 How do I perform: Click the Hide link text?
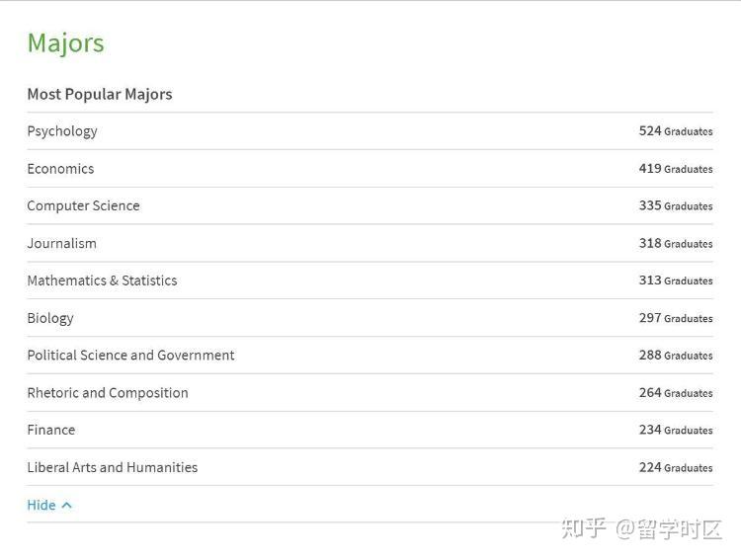point(41,506)
